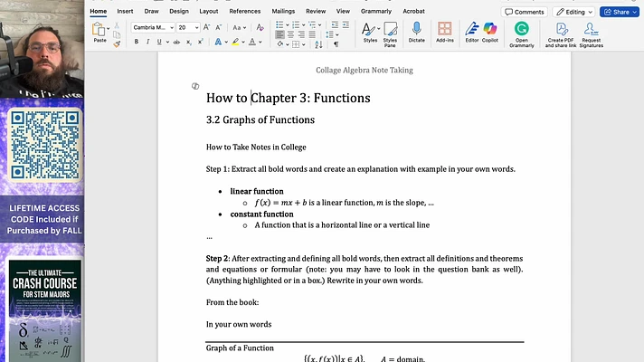The image size is (644, 362).
Task: Expand the borders options arrow
Action: tap(304, 44)
